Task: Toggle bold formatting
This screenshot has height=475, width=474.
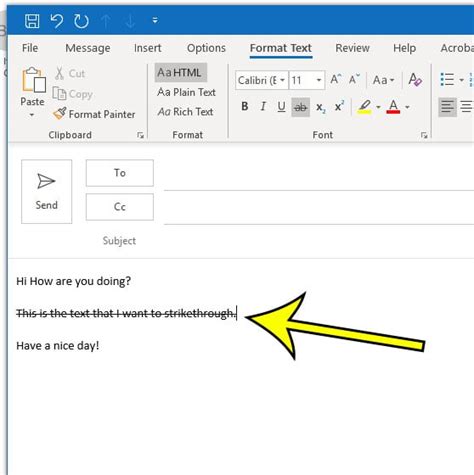Action: tap(245, 107)
